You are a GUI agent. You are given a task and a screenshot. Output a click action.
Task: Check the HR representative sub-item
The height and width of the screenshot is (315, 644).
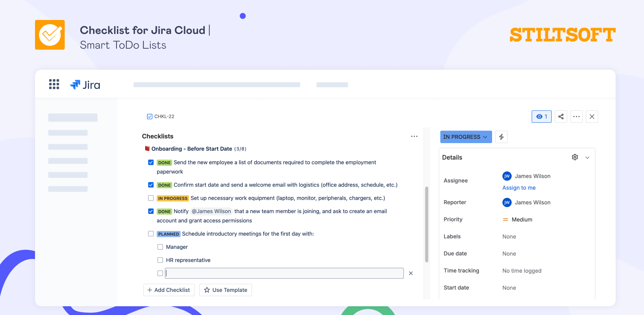(160, 260)
